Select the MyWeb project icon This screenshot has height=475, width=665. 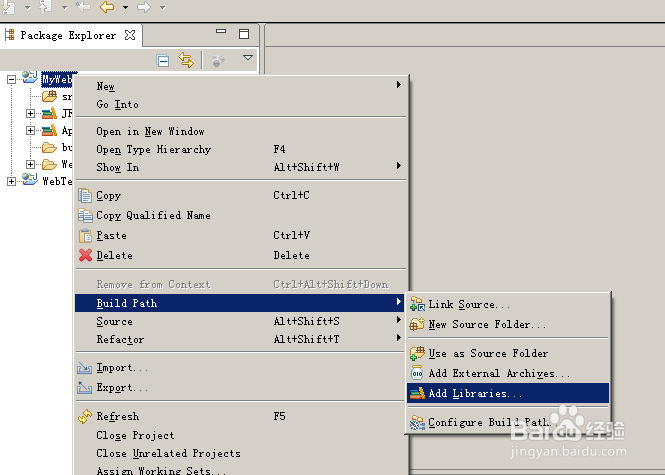(x=30, y=78)
